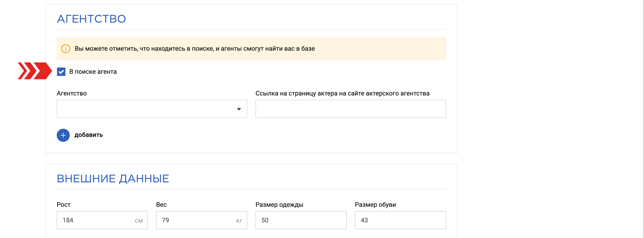644x238 pixels.
Task: Select the Размер одежды field with 50
Action: [x=301, y=220]
